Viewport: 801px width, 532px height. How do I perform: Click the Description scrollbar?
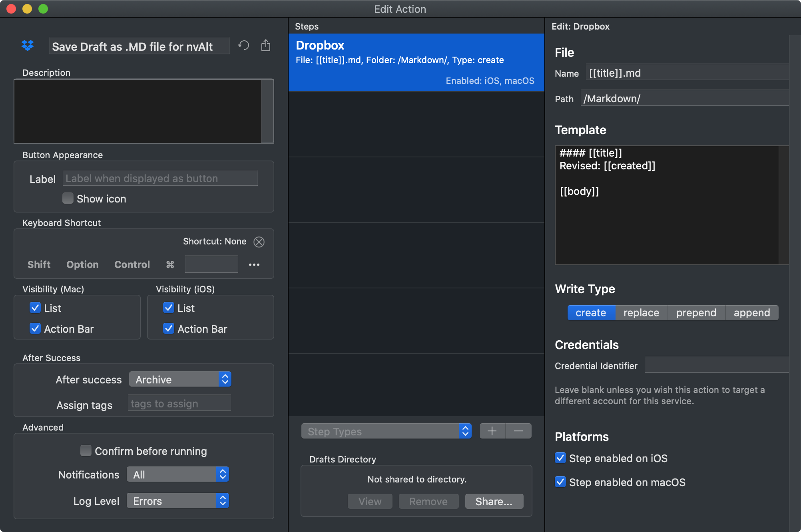[267, 111]
